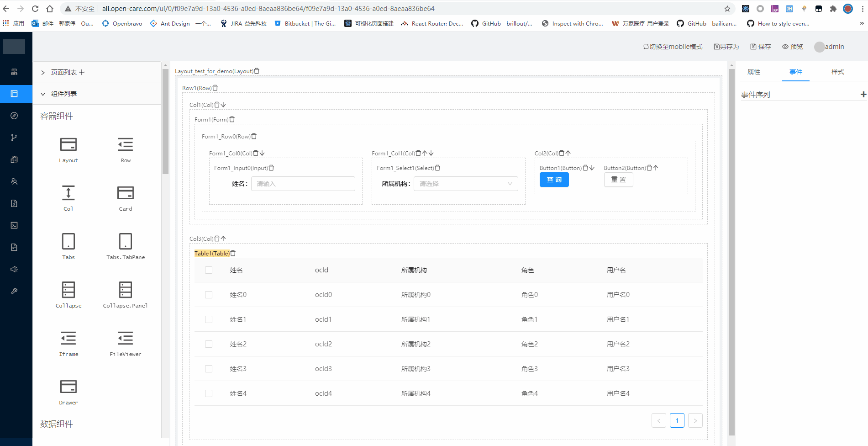Focus the 姓名 input field
Screen dimensions: 868x446
point(303,184)
